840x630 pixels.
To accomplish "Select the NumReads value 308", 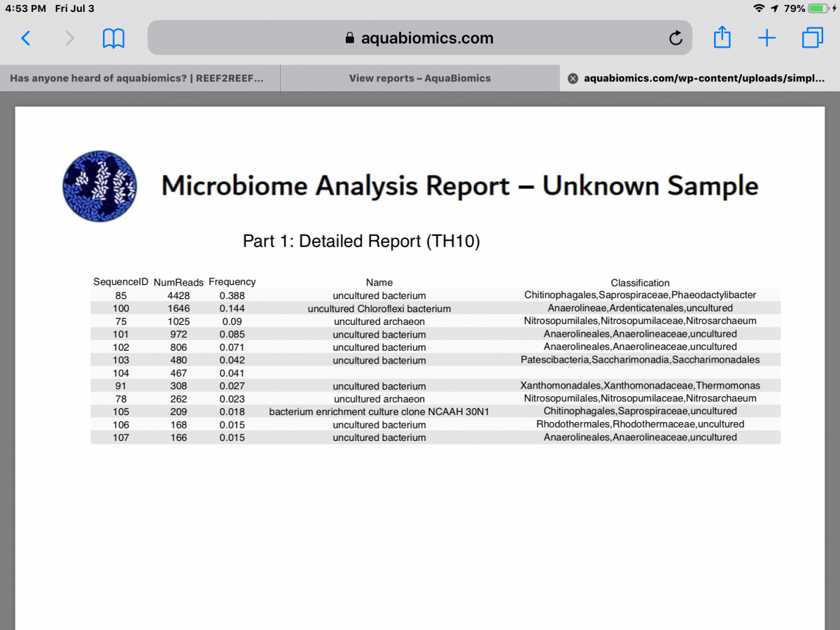I will (178, 386).
